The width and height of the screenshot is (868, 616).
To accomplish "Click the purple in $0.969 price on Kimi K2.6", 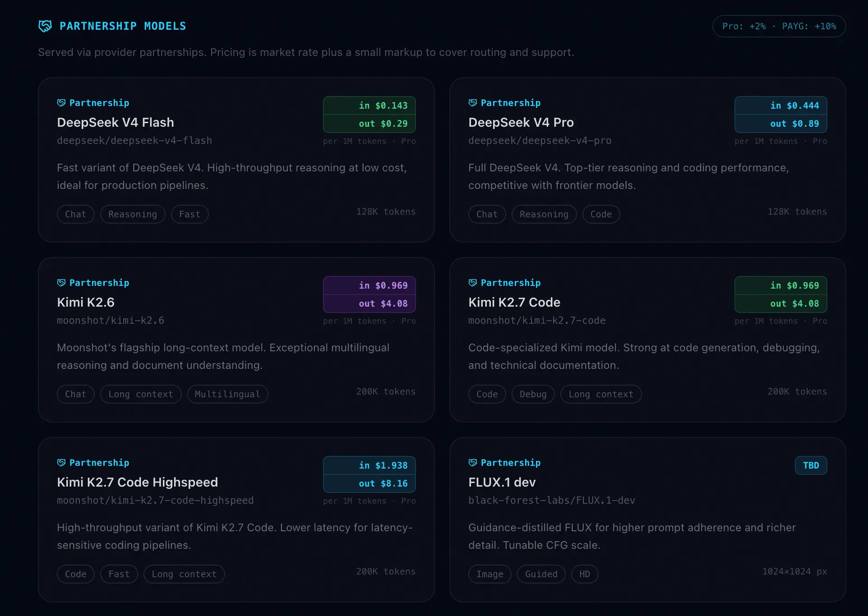I will click(369, 285).
